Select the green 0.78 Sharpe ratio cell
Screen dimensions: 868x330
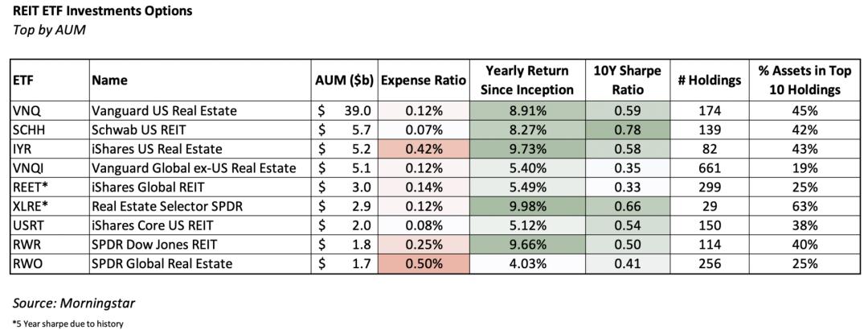627,130
